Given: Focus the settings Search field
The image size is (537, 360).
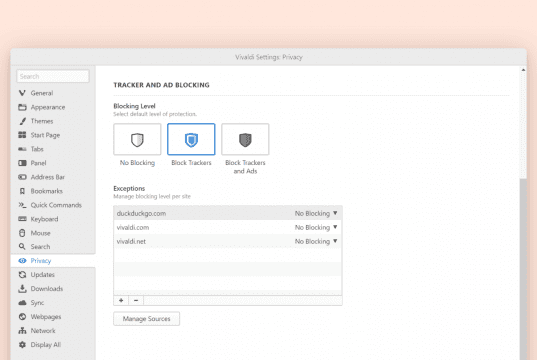Looking at the screenshot, I should tap(53, 76).
